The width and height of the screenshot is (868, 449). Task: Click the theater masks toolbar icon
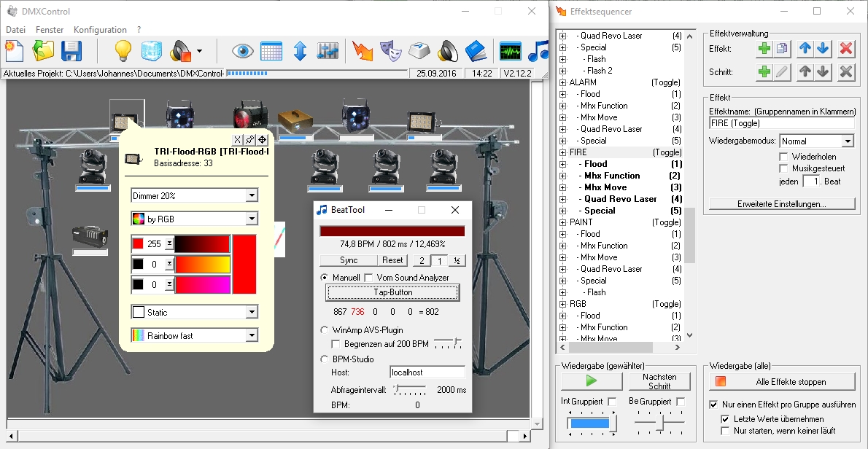(392, 51)
